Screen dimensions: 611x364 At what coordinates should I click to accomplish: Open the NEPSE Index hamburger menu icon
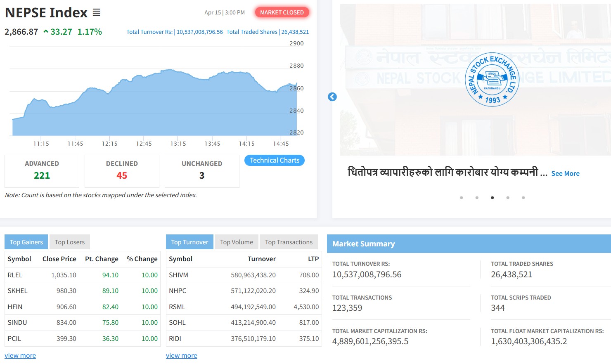click(x=96, y=12)
